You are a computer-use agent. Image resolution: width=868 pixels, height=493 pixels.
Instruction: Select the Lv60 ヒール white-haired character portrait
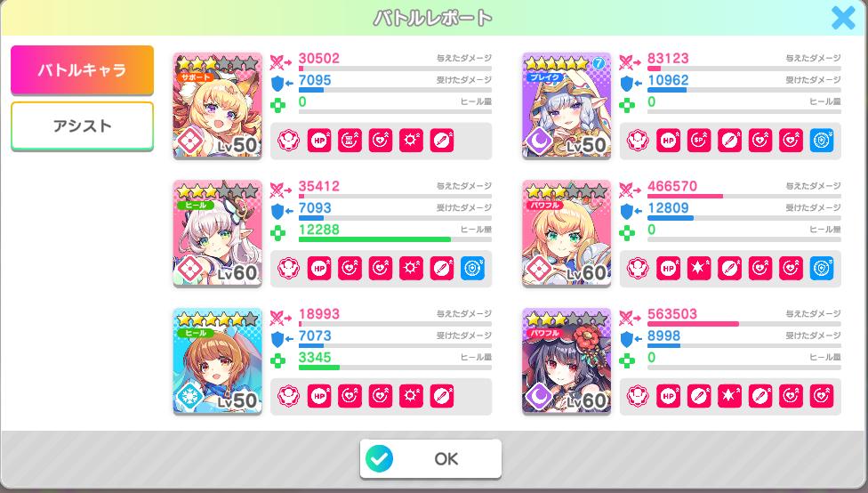[x=218, y=233]
